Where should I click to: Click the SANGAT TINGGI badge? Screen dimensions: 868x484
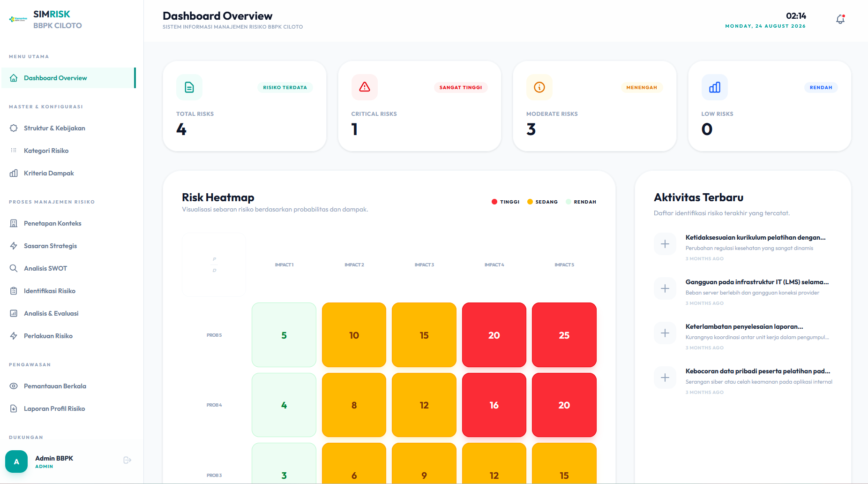[461, 87]
